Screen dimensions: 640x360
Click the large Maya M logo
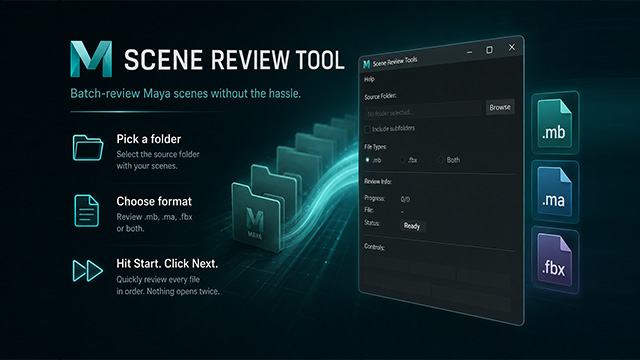[x=91, y=59]
